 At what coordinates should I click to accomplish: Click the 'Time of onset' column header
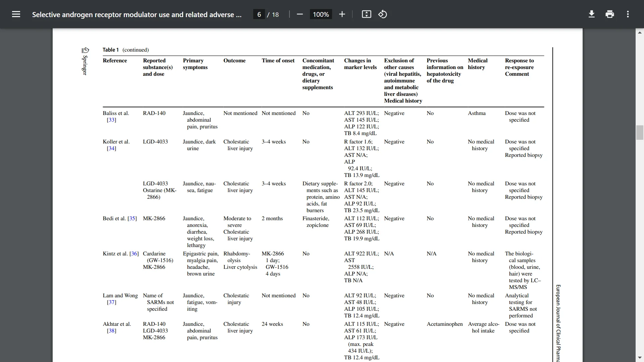click(278, 61)
